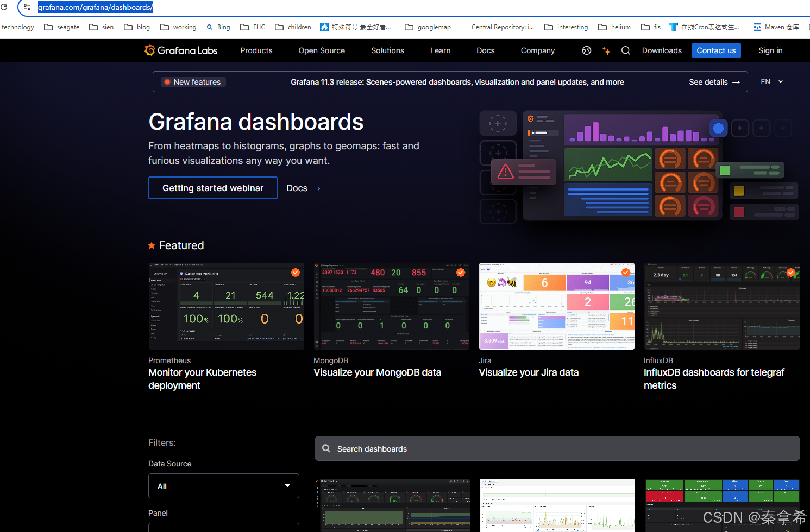810x532 pixels.
Task: Open the Solutions menu
Action: point(387,50)
